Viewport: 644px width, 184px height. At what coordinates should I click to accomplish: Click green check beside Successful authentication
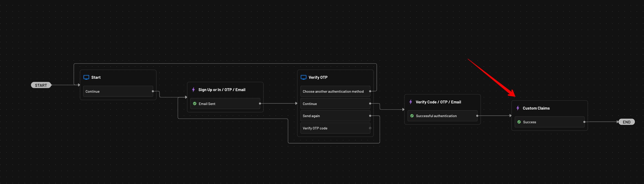point(412,116)
